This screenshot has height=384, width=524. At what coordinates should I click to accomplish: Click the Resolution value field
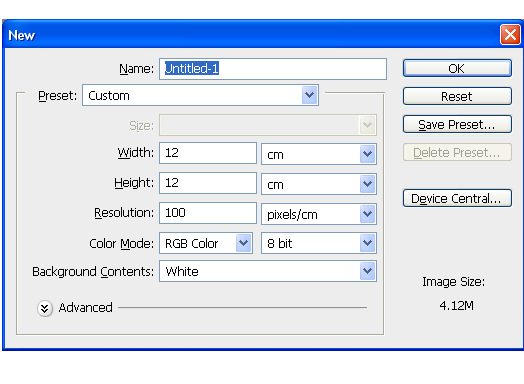click(208, 213)
